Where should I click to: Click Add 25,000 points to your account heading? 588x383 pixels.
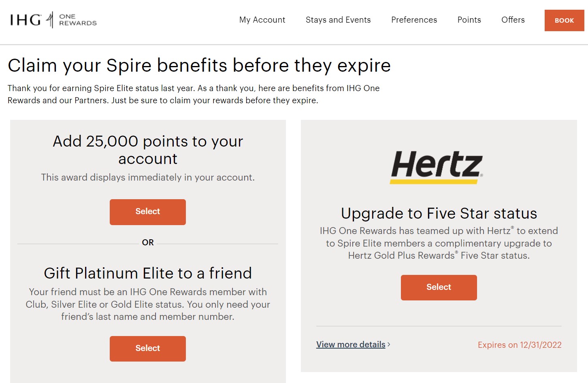148,150
